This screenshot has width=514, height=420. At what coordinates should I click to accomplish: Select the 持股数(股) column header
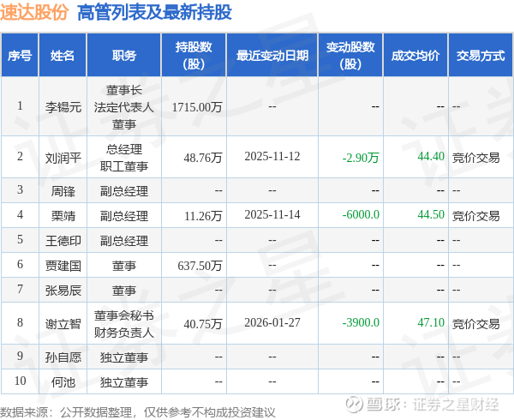[x=194, y=56]
